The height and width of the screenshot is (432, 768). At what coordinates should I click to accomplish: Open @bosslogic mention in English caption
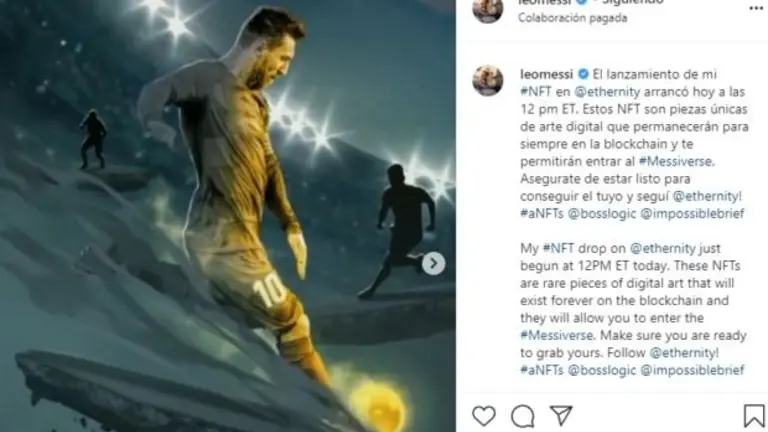pos(602,370)
